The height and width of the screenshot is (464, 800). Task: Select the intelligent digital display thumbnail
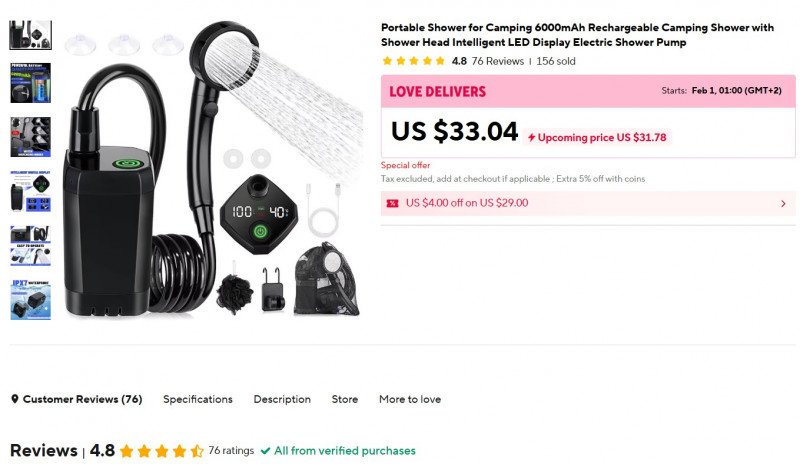[31, 191]
